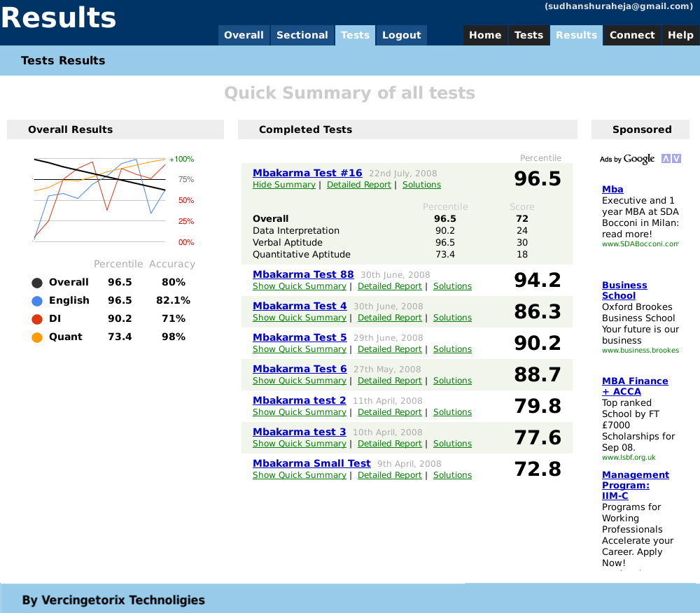Open the Management Program: IIM-C ad
Viewport: 700px width, 613px height.
tap(636, 486)
